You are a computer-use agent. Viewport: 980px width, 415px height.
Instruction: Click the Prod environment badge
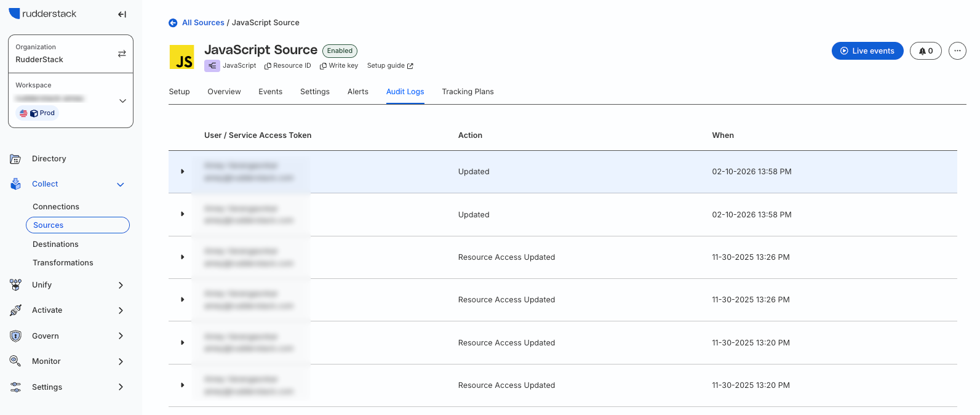point(38,113)
